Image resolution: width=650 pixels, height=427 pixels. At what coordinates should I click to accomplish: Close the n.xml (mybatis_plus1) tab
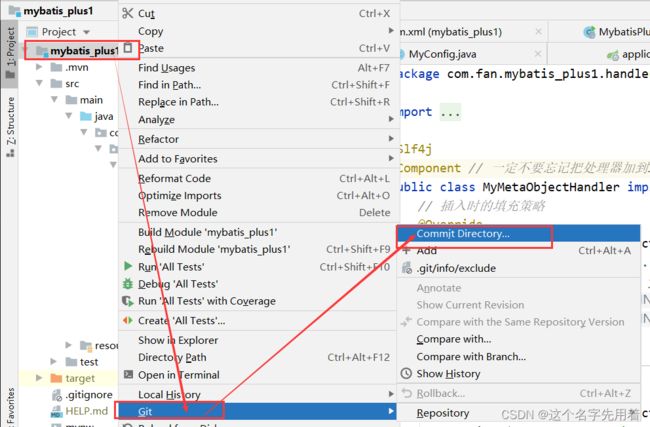click(538, 32)
